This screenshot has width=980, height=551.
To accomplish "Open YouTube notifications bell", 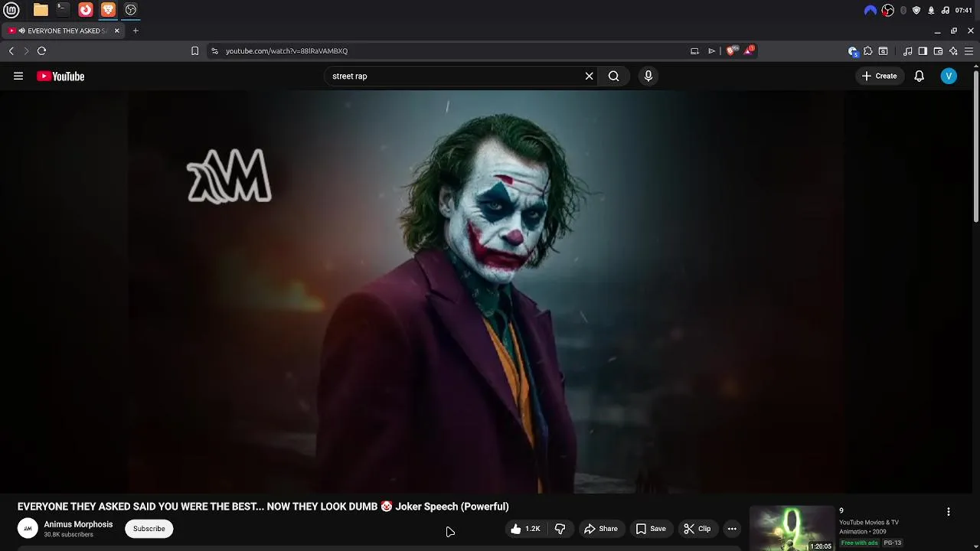I will coord(919,76).
